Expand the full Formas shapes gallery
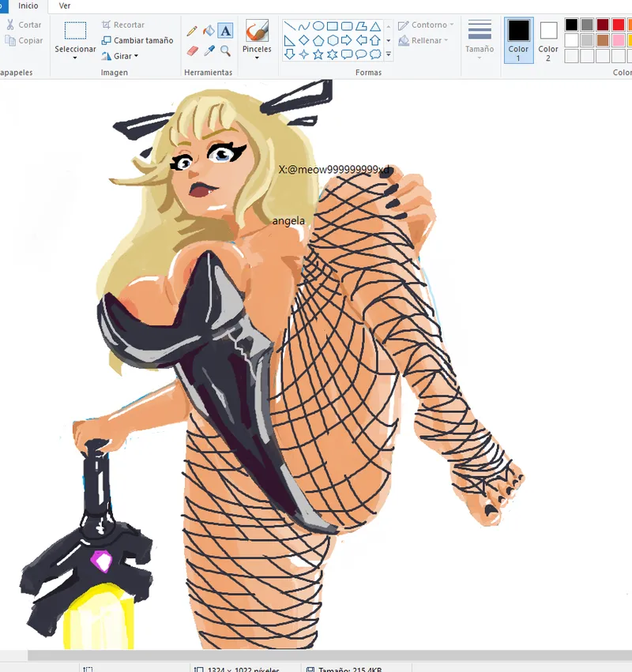The image size is (632, 672). (389, 54)
